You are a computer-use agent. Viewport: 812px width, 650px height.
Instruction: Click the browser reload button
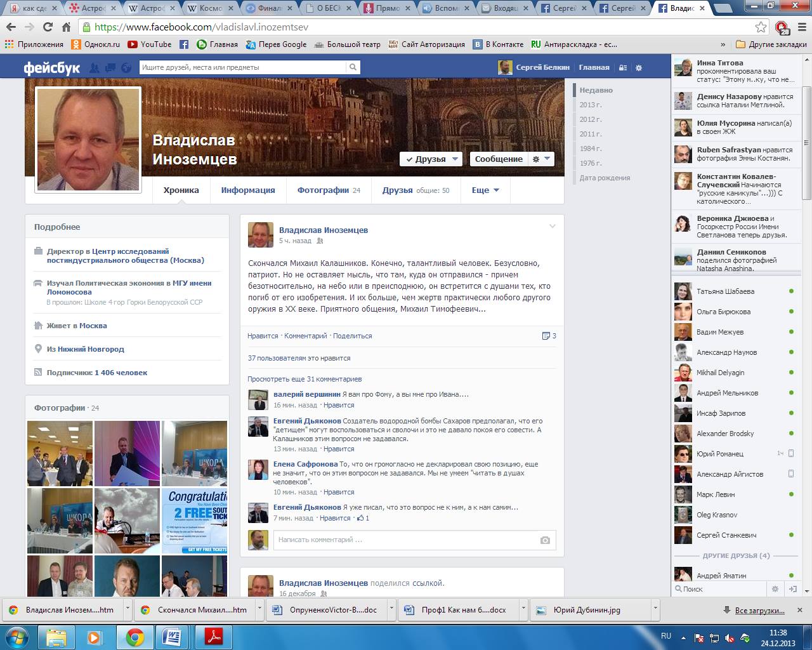click(48, 27)
